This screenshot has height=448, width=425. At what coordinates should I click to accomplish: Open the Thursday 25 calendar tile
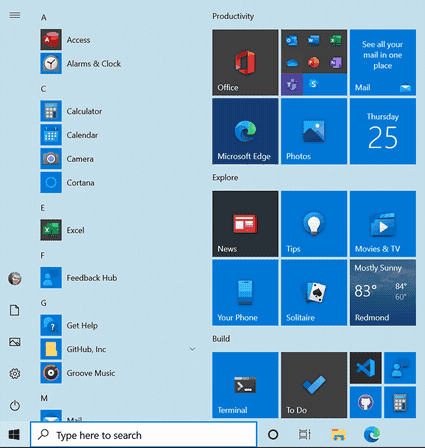(x=383, y=131)
